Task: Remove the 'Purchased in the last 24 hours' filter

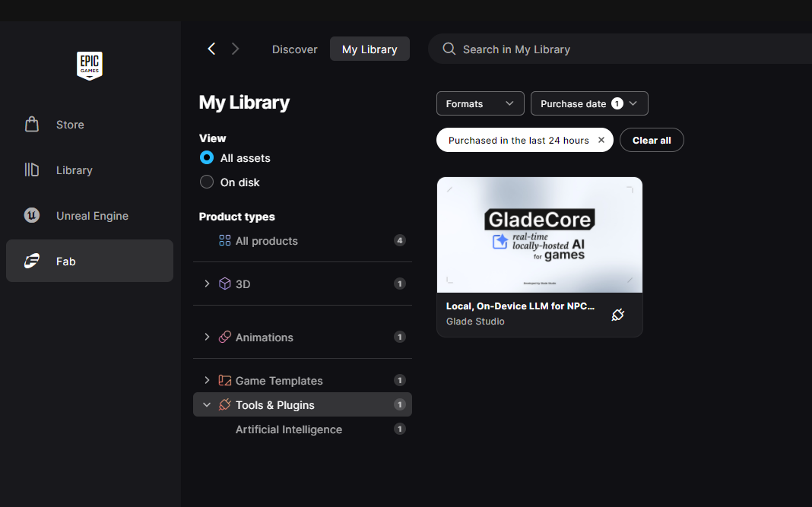Action: [601, 140]
